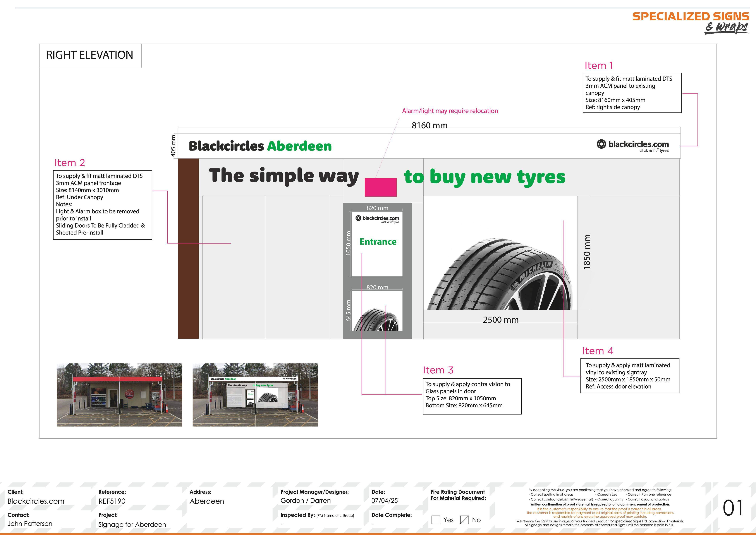756x535 pixels.
Task: Click 'to buy new tyres' green headline
Action: pyautogui.click(x=485, y=178)
